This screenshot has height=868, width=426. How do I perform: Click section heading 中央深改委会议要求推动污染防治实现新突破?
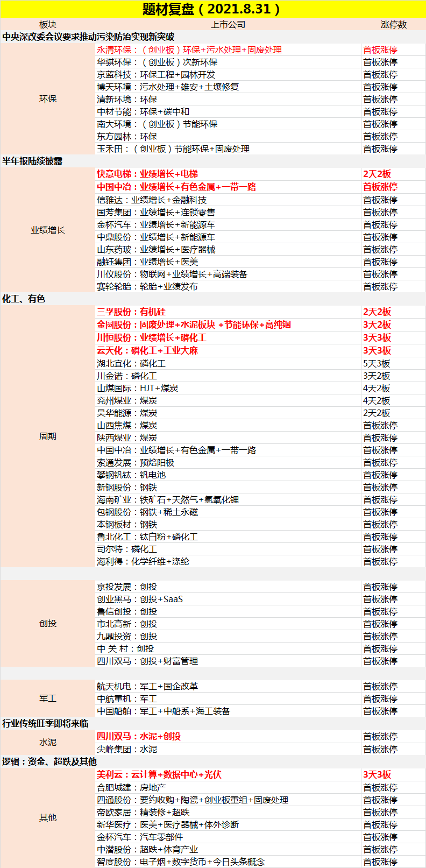[88, 37]
